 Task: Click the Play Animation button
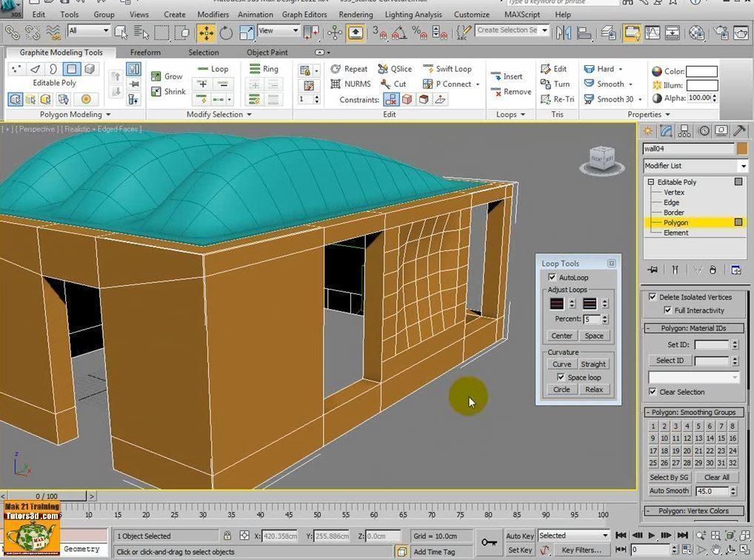click(652, 536)
